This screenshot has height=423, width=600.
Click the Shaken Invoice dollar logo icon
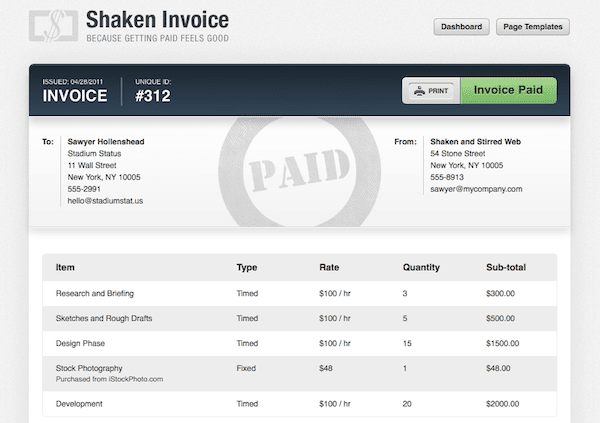click(x=53, y=27)
